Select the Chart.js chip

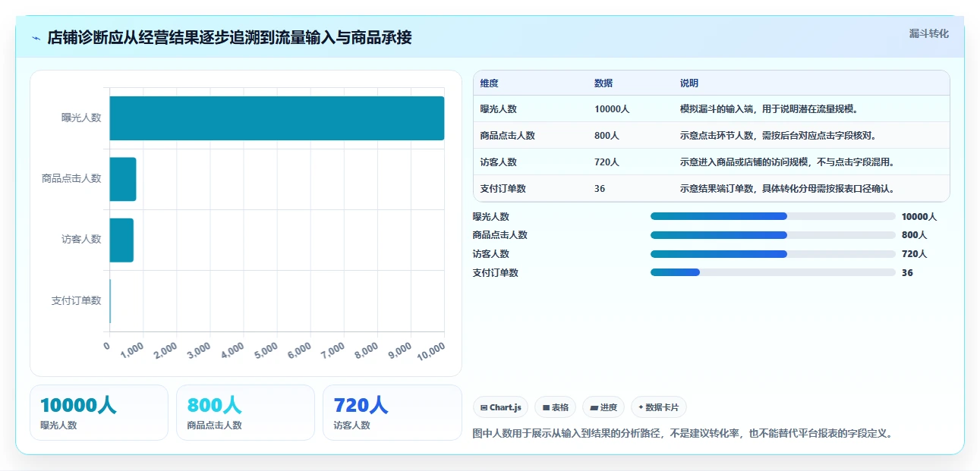[x=501, y=407]
